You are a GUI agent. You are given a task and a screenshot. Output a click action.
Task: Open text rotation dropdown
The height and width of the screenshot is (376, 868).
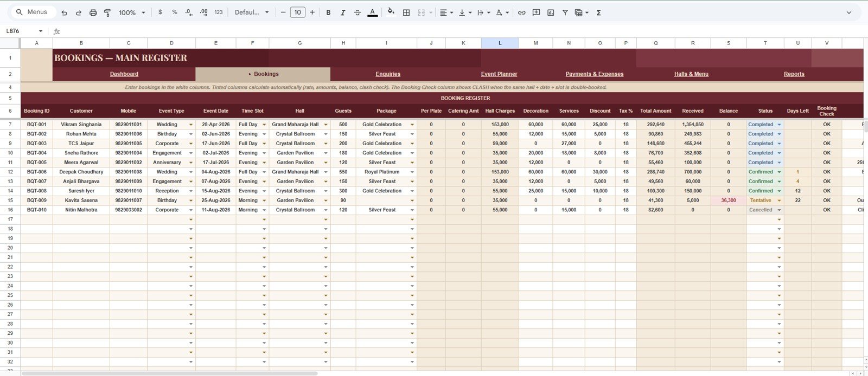502,12
